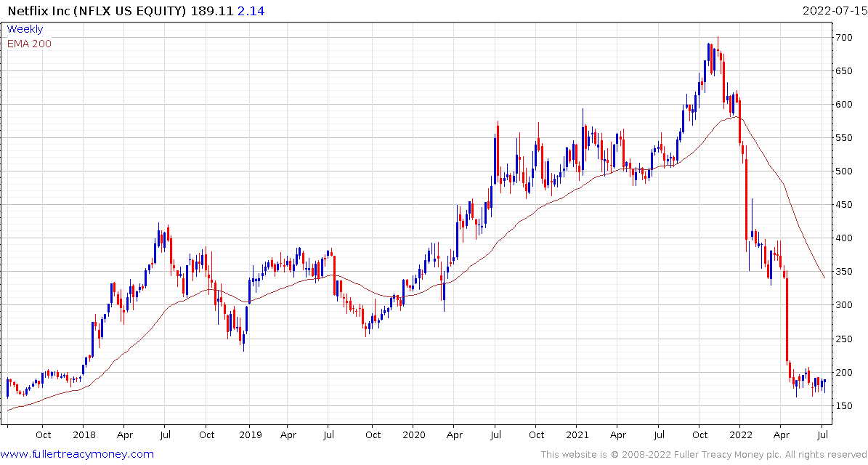Click the 189.11 last price value

click(x=213, y=9)
